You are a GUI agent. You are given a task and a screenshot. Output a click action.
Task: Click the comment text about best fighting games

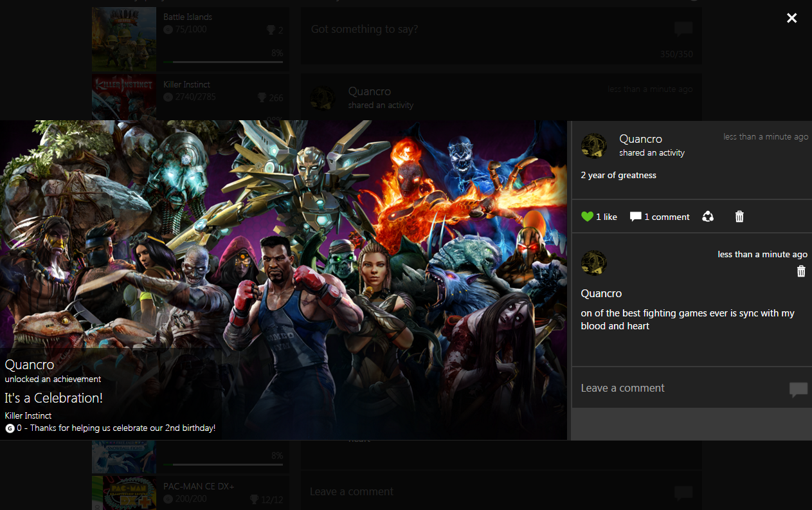point(687,320)
